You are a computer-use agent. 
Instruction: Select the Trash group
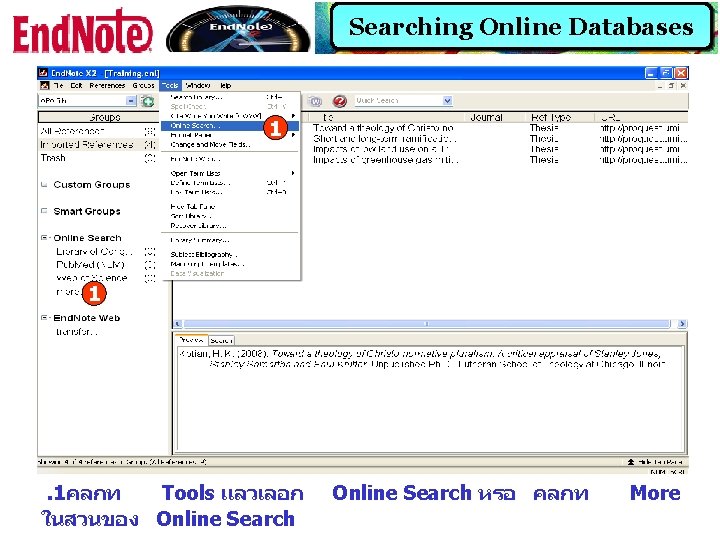[x=98, y=158]
